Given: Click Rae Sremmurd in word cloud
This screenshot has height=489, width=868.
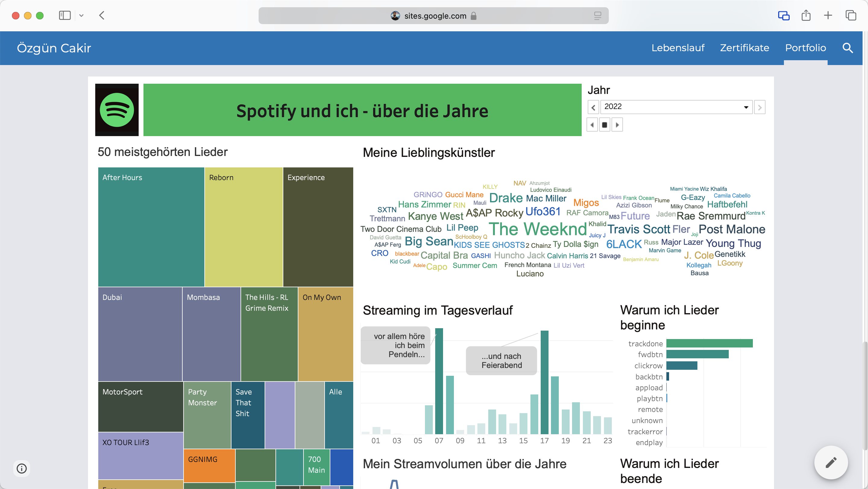Looking at the screenshot, I should click(x=711, y=216).
